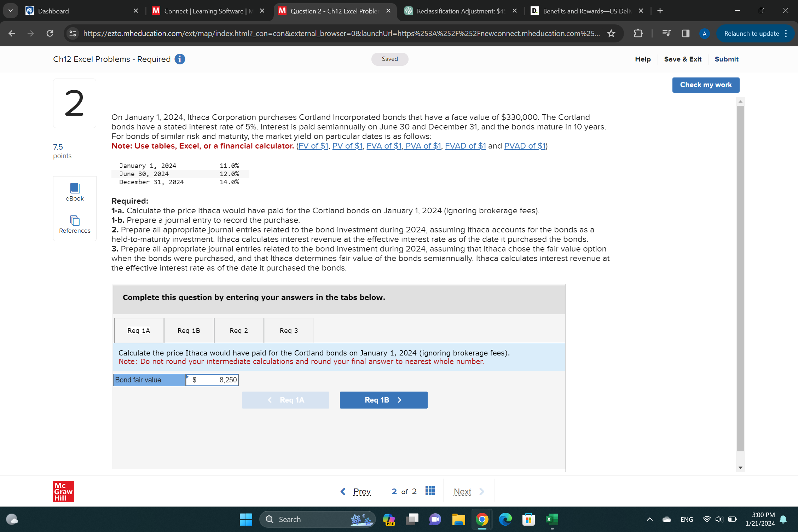Expand hidden icons in the system tray

click(x=650, y=519)
